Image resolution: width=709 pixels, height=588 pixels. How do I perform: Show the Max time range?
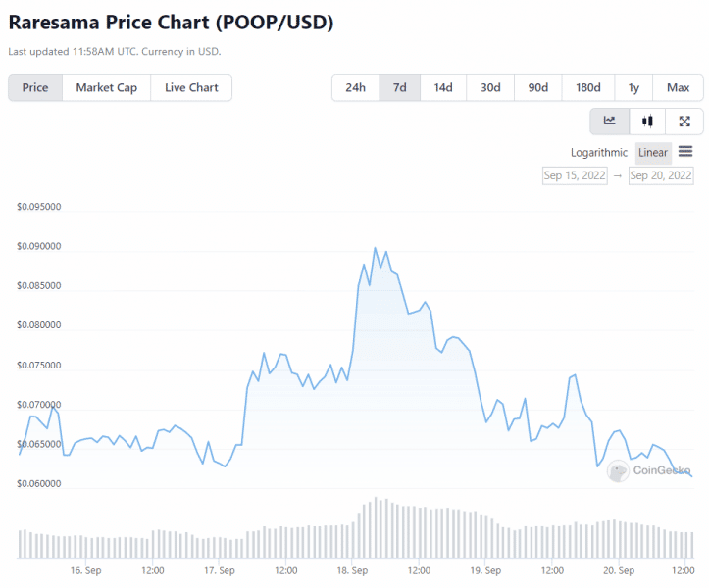pos(678,87)
